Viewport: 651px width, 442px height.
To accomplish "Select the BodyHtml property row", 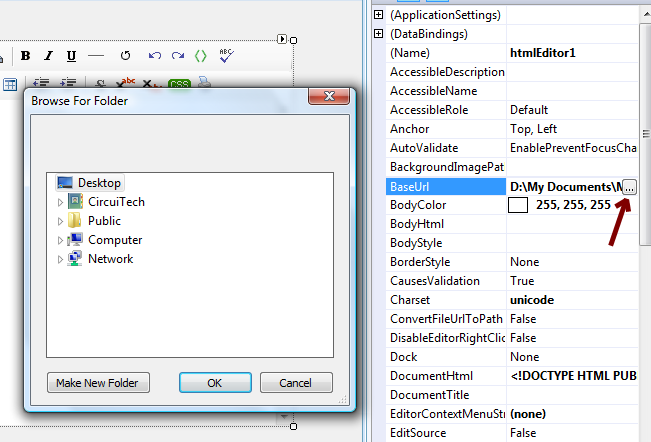I will [x=512, y=224].
